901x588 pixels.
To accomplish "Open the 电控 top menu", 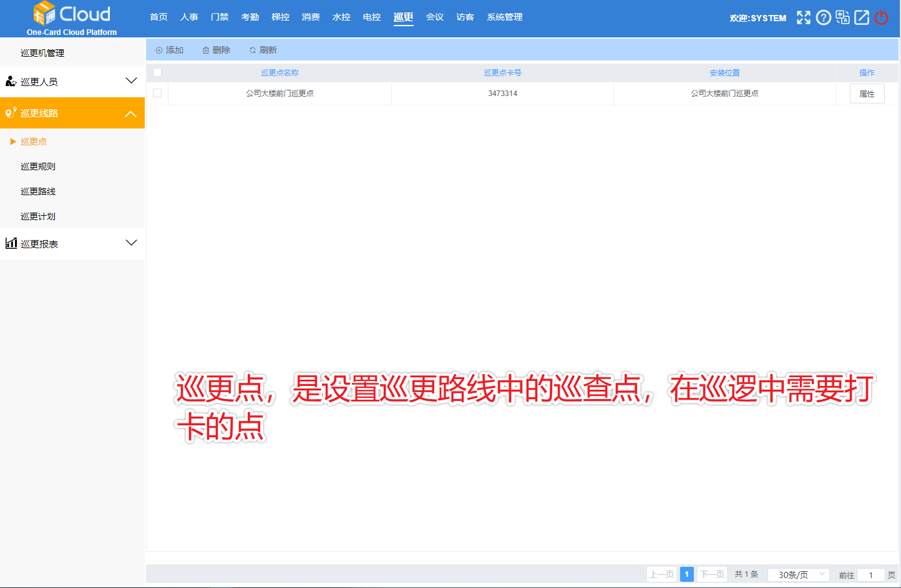I will click(372, 17).
